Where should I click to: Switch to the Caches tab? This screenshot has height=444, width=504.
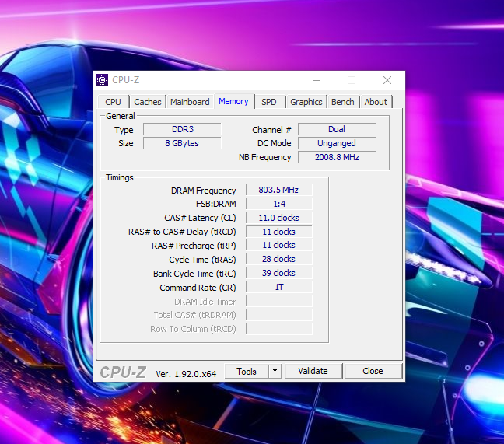(147, 102)
